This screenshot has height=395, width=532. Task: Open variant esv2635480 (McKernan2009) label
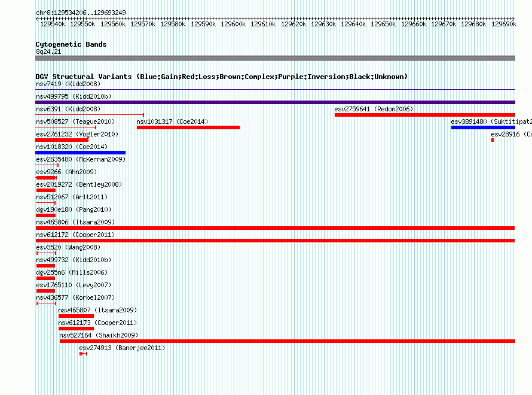pos(81,159)
